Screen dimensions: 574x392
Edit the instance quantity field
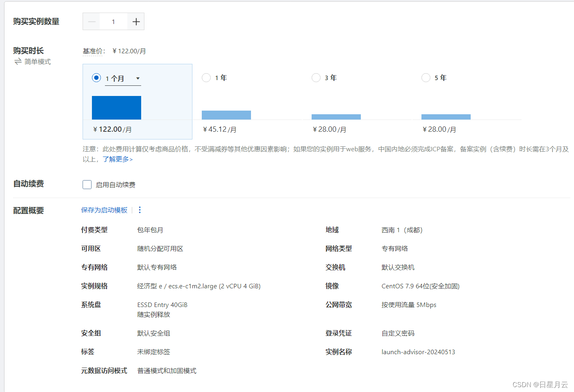tap(113, 22)
